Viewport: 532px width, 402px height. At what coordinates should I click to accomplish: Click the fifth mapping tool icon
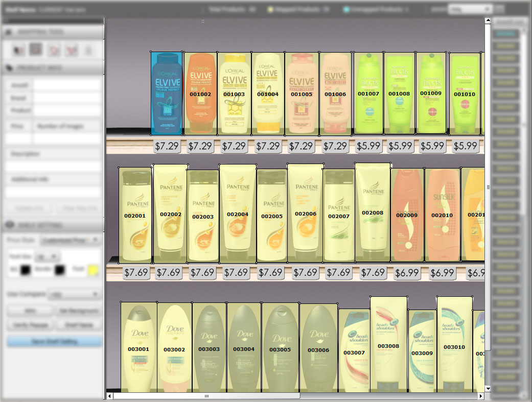pyautogui.click(x=88, y=50)
